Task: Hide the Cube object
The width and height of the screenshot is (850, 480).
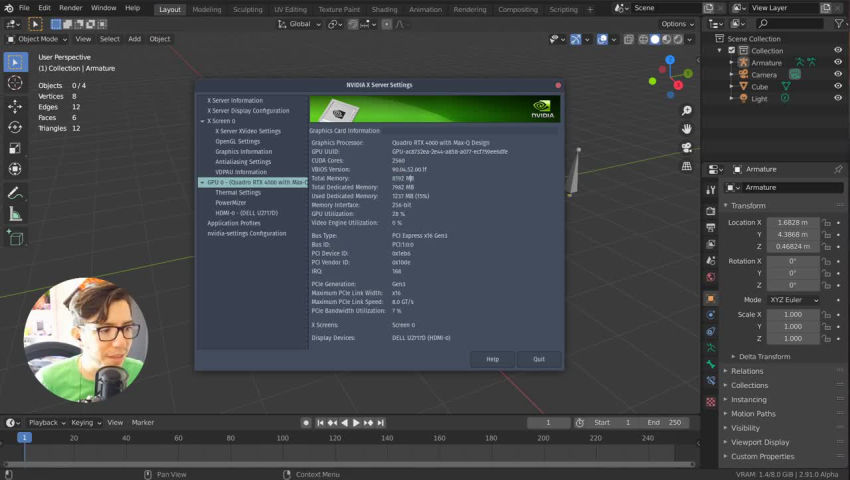Action: [x=838, y=86]
